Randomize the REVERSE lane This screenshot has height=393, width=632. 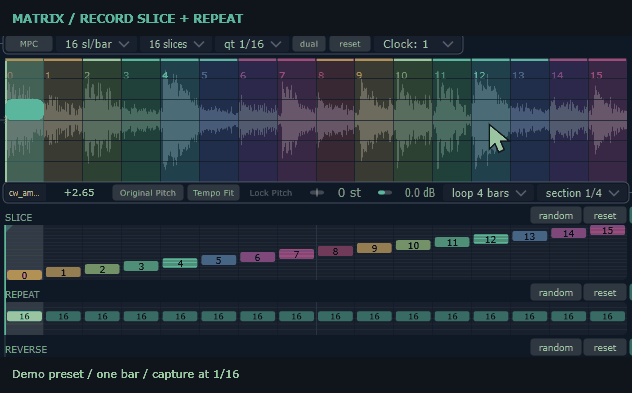point(556,347)
